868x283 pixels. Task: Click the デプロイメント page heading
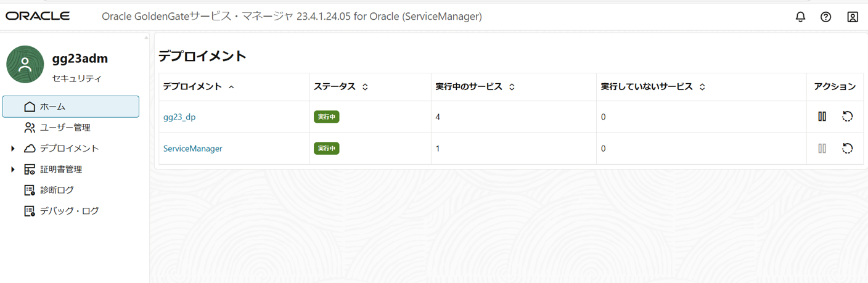(x=202, y=56)
